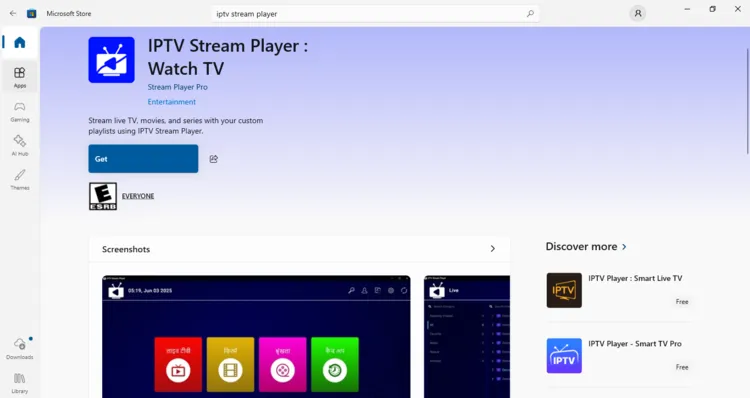Screen dimensions: 750x398
Task: Click the IPTV Player Smart Live TV icon
Action: [x=564, y=290]
